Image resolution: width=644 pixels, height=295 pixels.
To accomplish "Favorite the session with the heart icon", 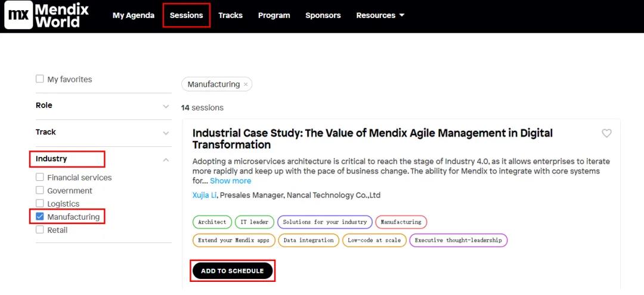I will pos(606,133).
